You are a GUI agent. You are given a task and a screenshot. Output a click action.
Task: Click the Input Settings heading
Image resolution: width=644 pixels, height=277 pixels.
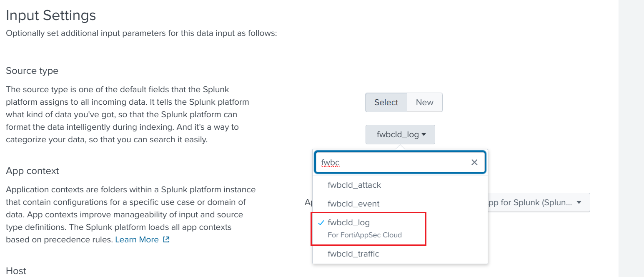[x=51, y=15]
